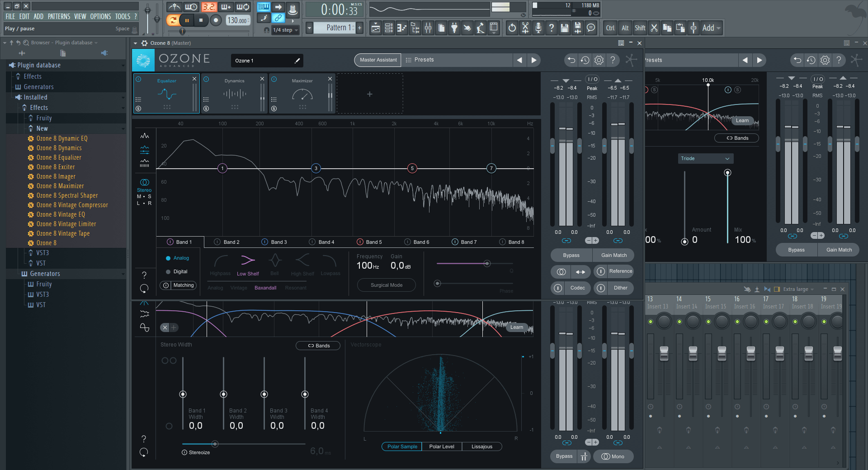Open the Extra large mixer layout dropdown
868x470 pixels.
click(x=798, y=289)
